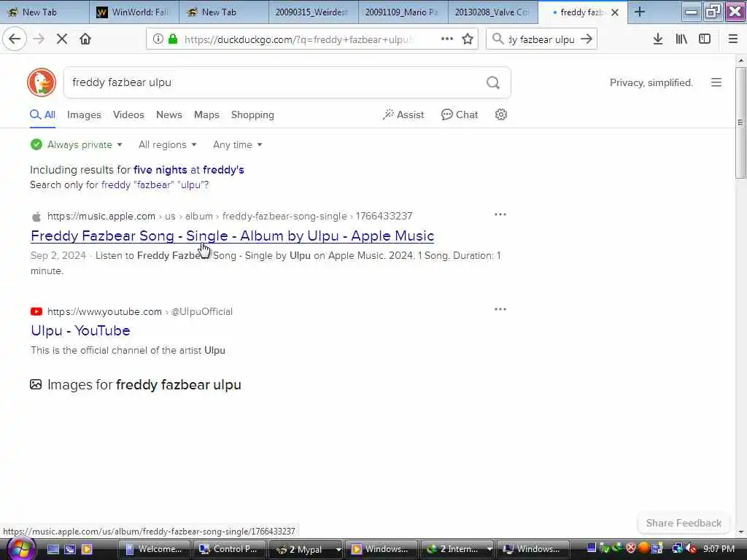Switch to 20091109_Mario browser tab
The image size is (747, 560).
(x=403, y=12)
